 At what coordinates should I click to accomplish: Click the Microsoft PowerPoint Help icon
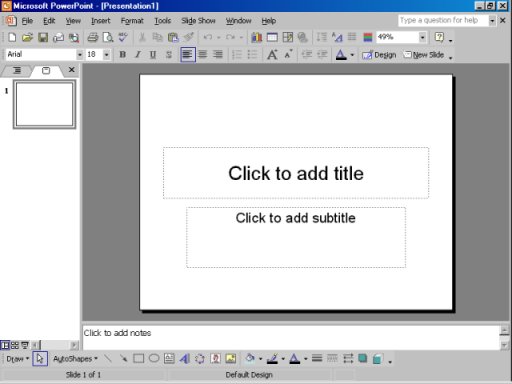pos(439,37)
